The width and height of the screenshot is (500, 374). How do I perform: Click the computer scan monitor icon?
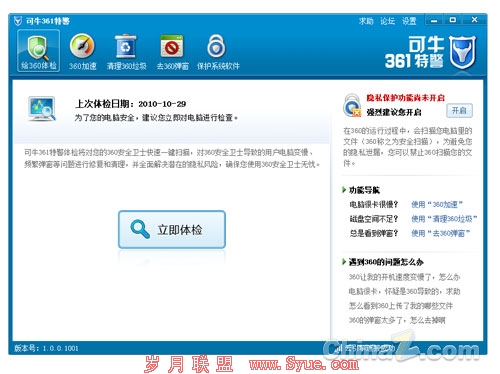42,109
